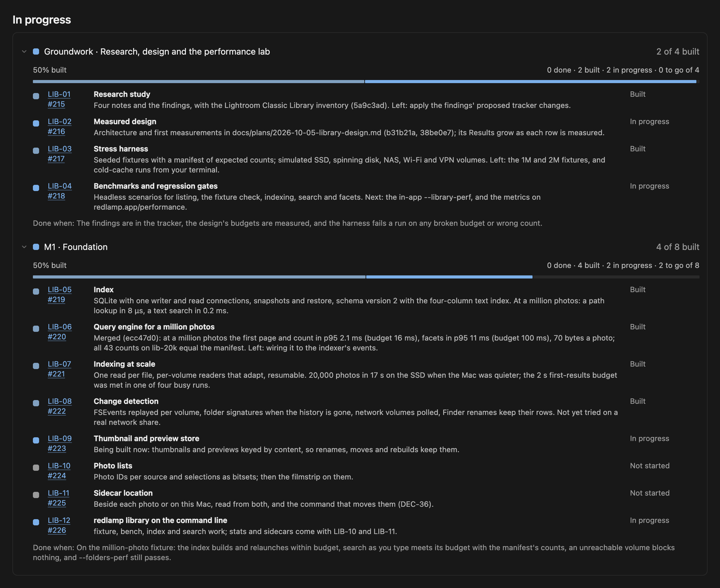The image size is (720, 588).
Task: Click the status square for LIB-01 Research study
Action: pyautogui.click(x=36, y=96)
